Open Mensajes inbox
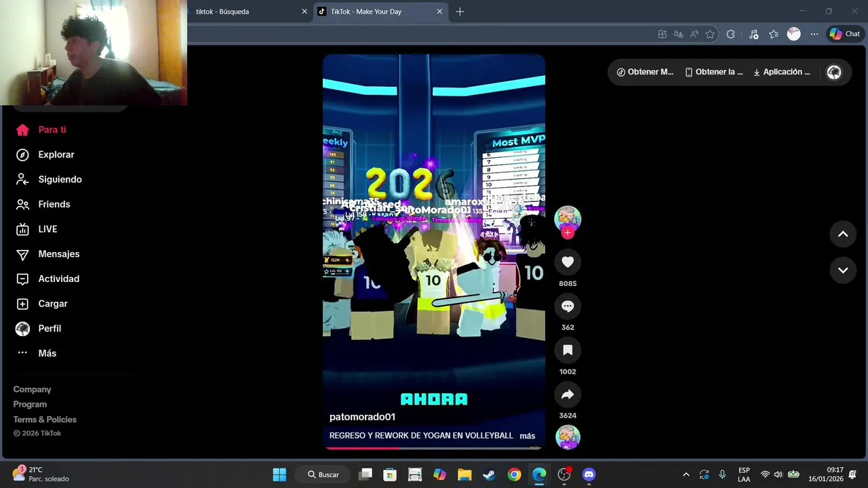 click(x=48, y=254)
